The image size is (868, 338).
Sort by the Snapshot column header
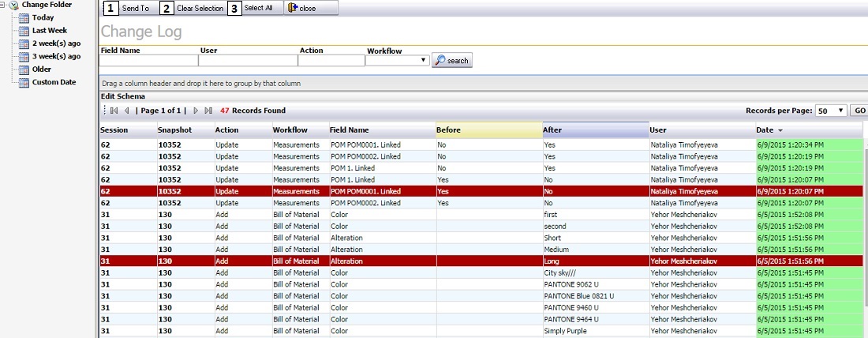tap(186, 130)
